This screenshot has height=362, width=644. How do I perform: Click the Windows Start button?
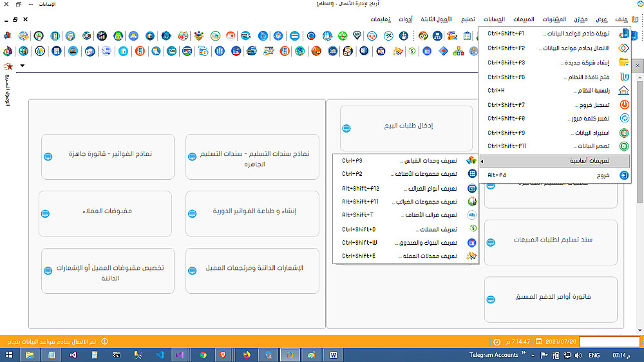click(9, 355)
